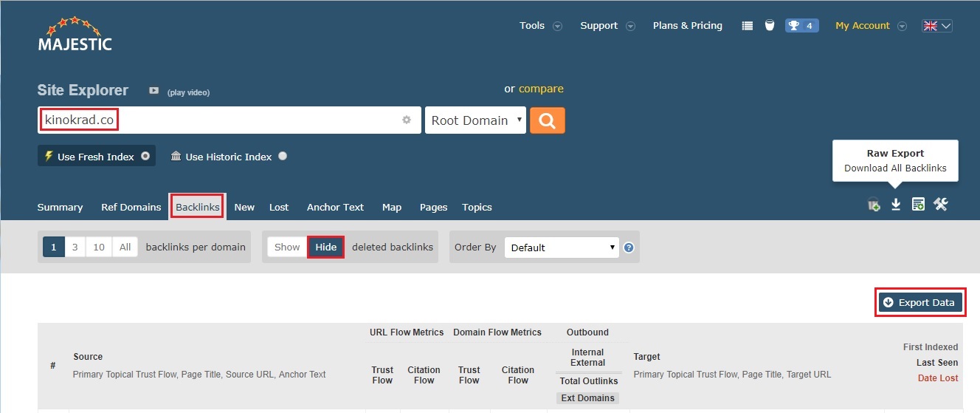Click the add-to-bucket icon near export tools
980x413 pixels.
click(874, 205)
